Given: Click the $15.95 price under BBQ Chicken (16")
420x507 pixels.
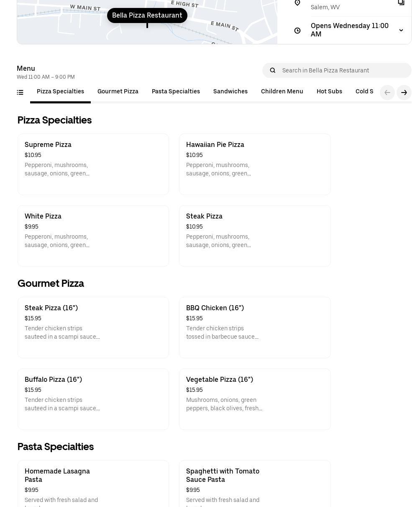Looking at the screenshot, I should (195, 319).
